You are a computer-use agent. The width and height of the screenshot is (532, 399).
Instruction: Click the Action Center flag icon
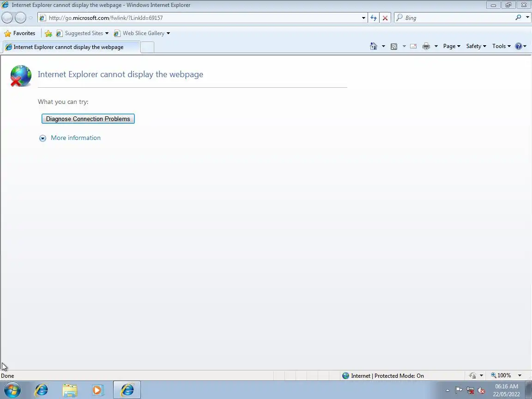pyautogui.click(x=459, y=390)
